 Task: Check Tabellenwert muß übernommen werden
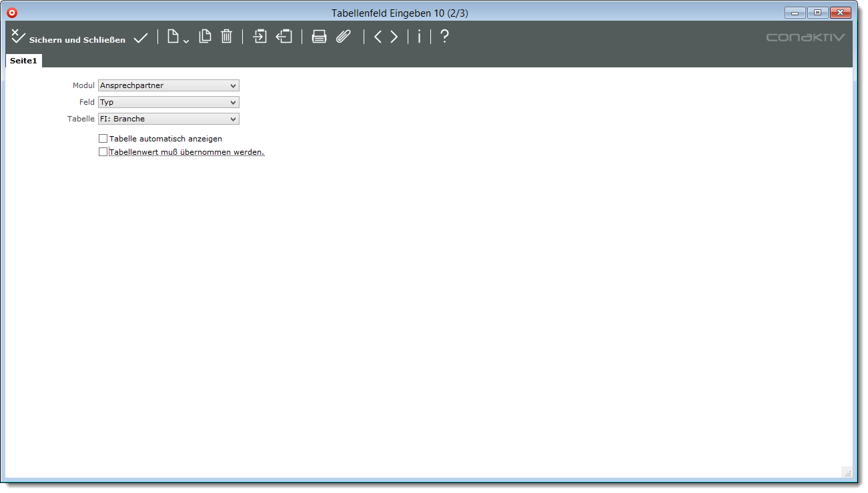(103, 152)
